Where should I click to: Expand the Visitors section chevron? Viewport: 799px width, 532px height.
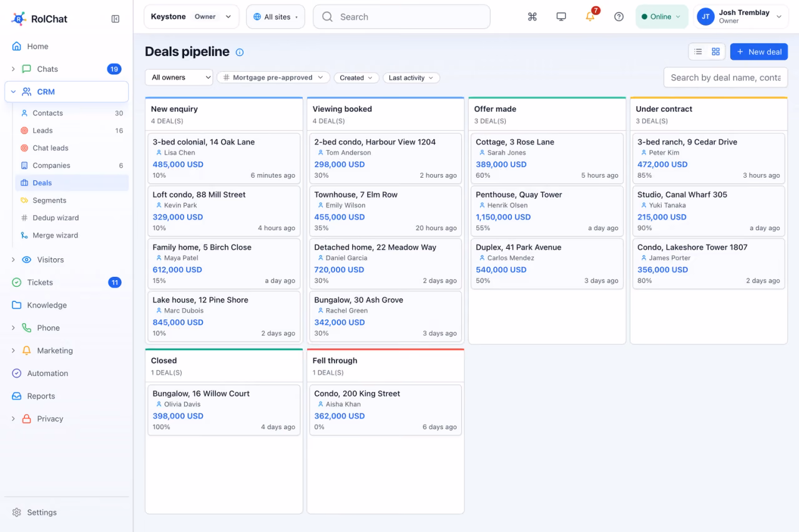(13, 259)
